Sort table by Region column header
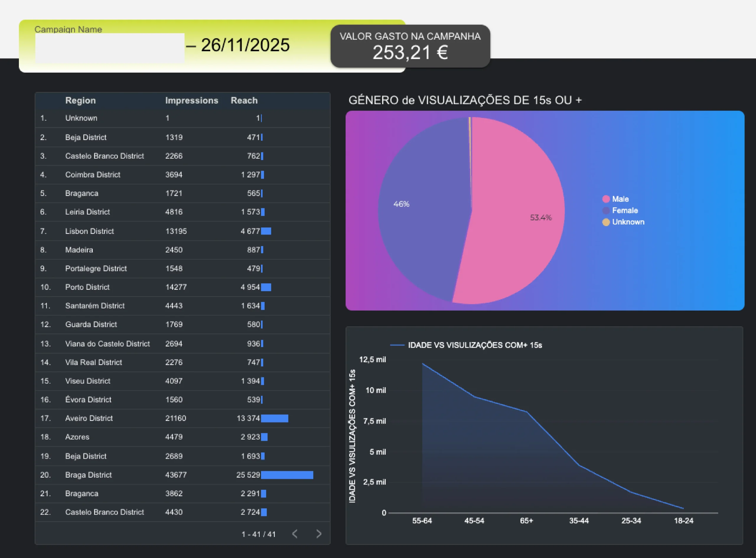This screenshot has width=756, height=558. [80, 100]
